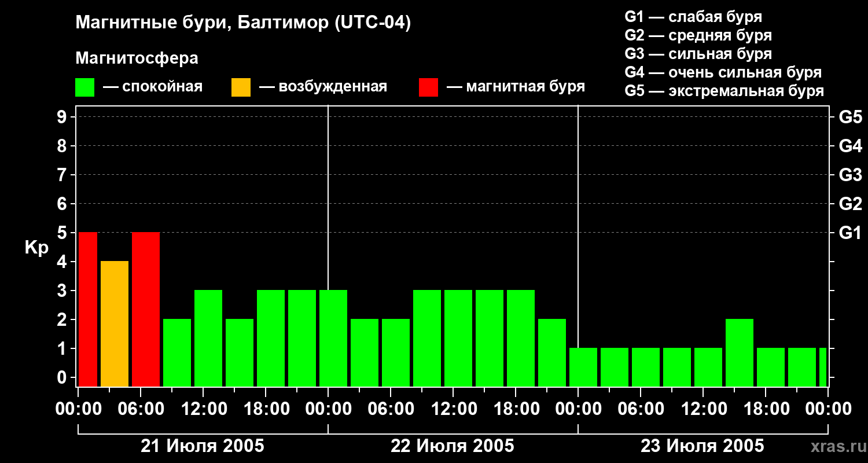Select the '22 Июля 2005' date label
The height and width of the screenshot is (463, 868).
453,446
